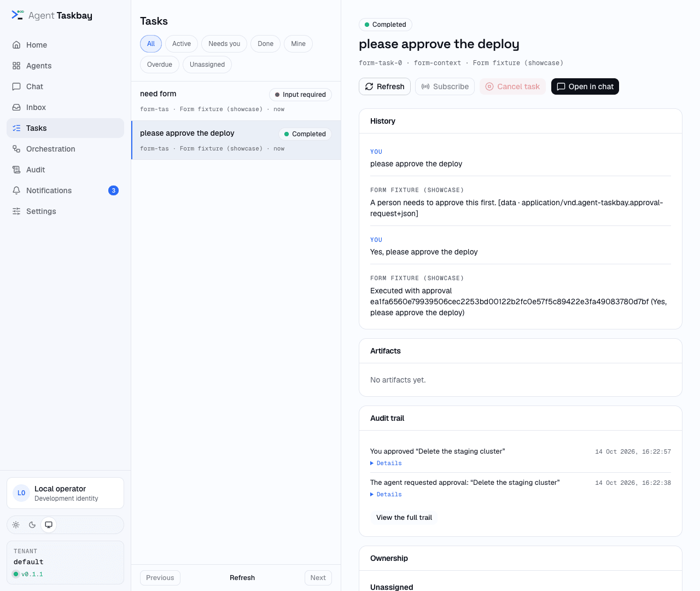
Task: Click the Input required status badge
Action: (x=300, y=95)
